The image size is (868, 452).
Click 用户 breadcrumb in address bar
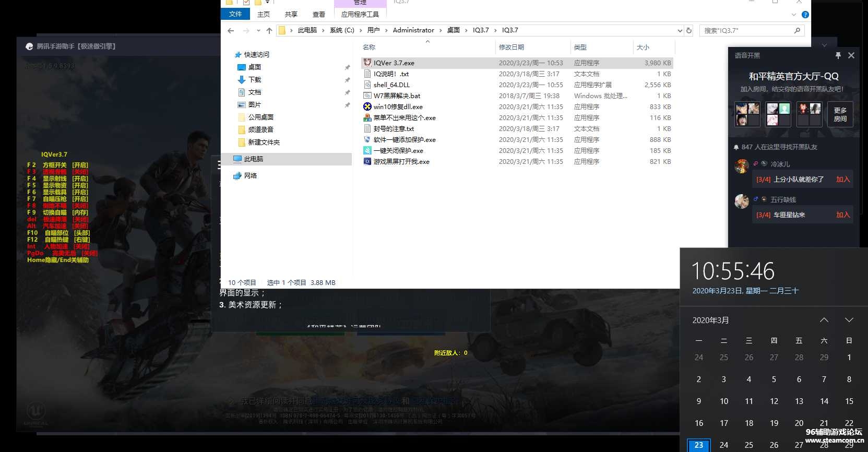coord(373,30)
